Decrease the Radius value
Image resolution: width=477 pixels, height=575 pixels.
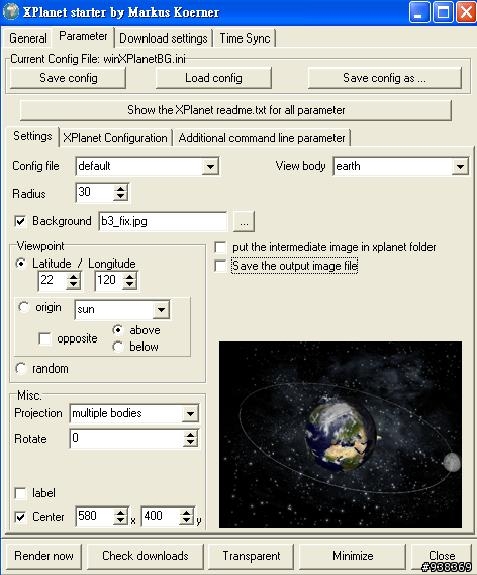pyautogui.click(x=120, y=197)
